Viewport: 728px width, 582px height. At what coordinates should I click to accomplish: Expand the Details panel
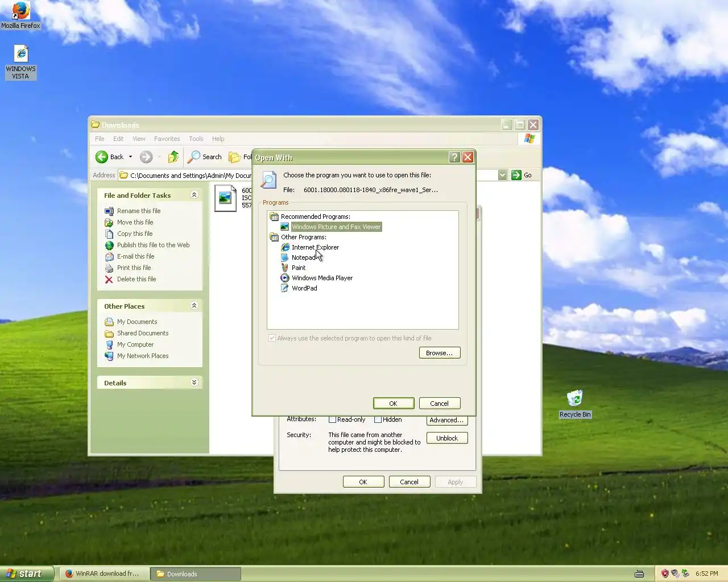point(194,383)
